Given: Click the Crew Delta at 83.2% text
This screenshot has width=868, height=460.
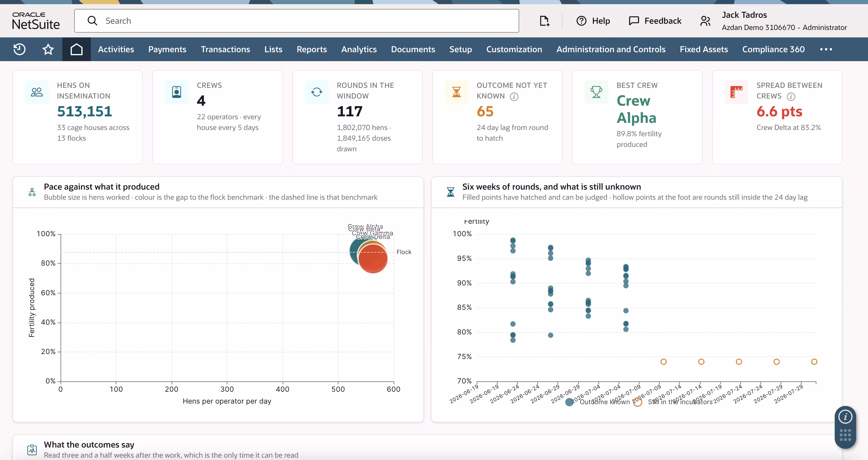Looking at the screenshot, I should (788, 128).
